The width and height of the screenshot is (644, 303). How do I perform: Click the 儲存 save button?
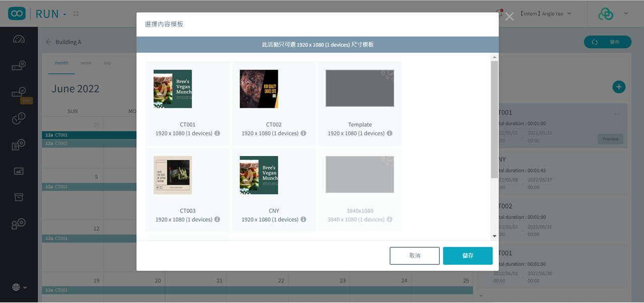point(468,256)
